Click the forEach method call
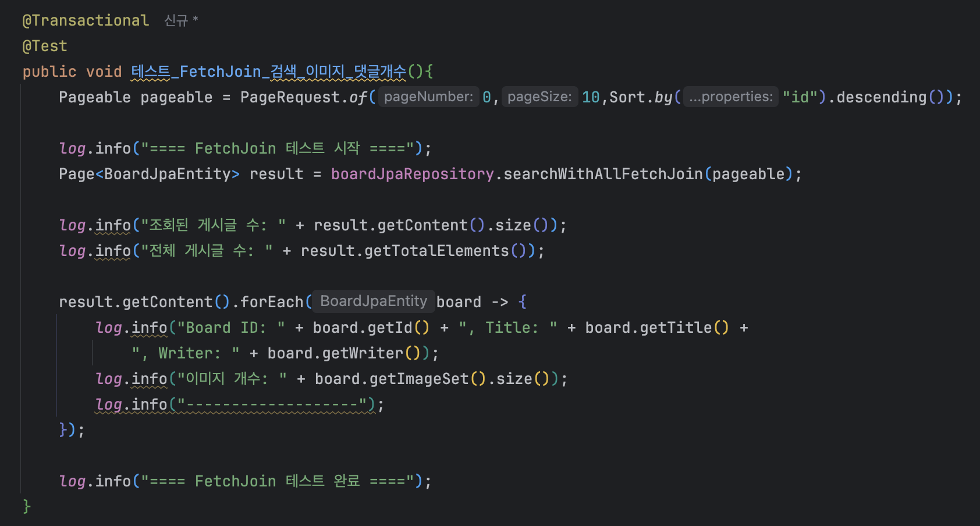This screenshot has height=526, width=980. pyautogui.click(x=271, y=302)
